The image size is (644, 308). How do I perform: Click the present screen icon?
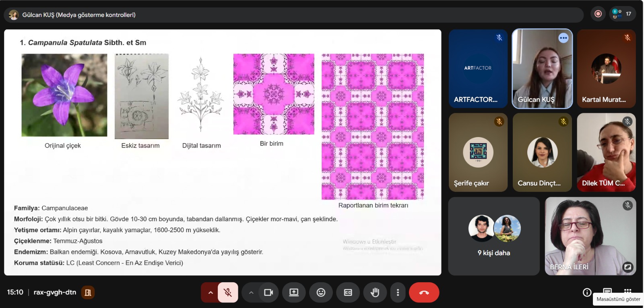pyautogui.click(x=294, y=292)
